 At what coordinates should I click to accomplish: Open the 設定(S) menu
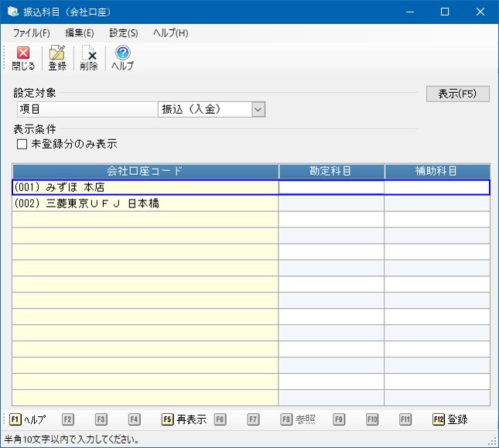(124, 33)
